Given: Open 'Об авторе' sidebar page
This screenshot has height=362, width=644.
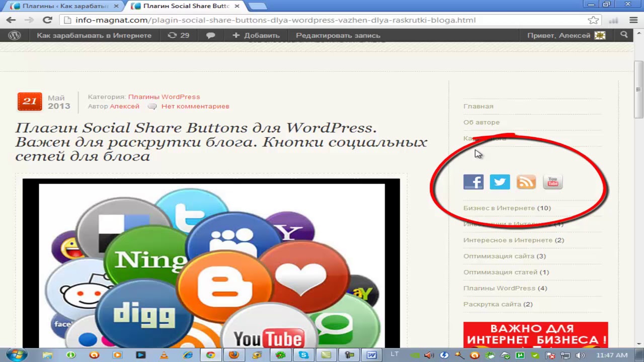Looking at the screenshot, I should pos(481,122).
